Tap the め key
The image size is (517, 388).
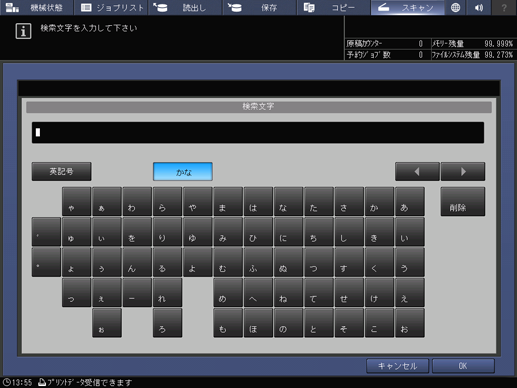coord(228,293)
